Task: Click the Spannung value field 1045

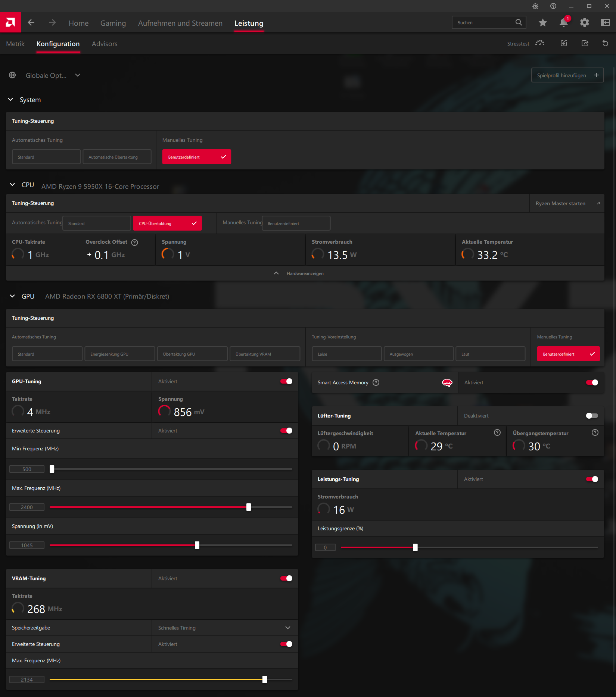Action: pos(27,545)
